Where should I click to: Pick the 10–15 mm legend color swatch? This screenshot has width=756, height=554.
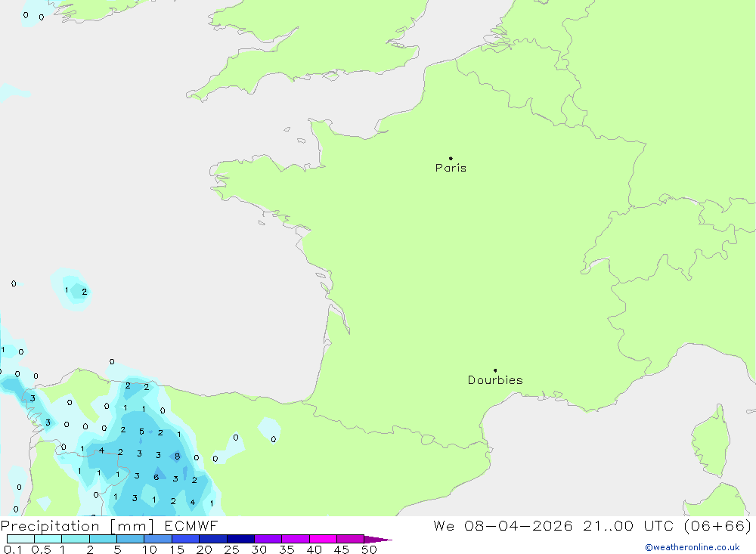pyautogui.click(x=158, y=539)
